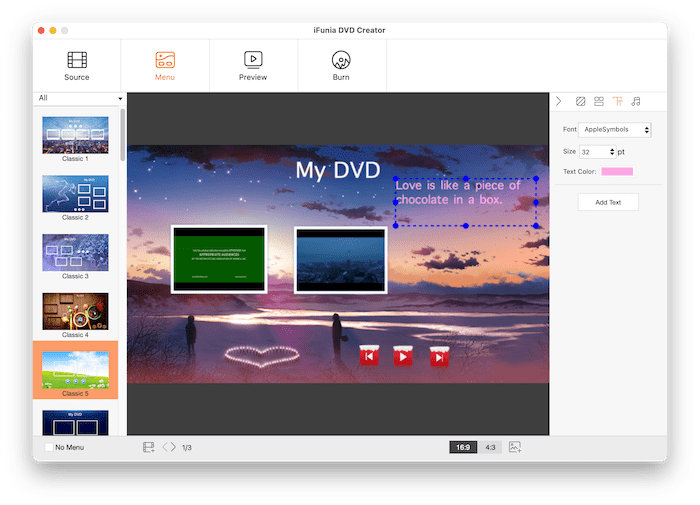The height and width of the screenshot is (505, 700).
Task: Go to the Preview tab
Action: [x=253, y=66]
